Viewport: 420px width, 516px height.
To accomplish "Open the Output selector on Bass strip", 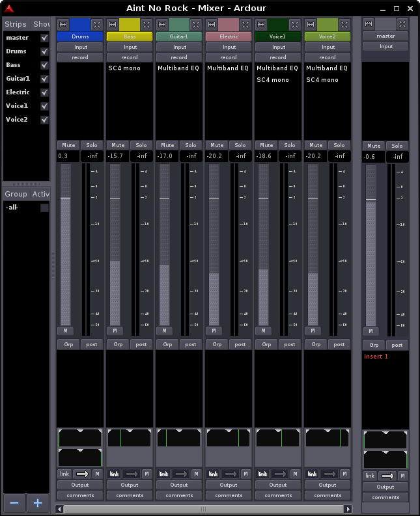I will [130, 485].
